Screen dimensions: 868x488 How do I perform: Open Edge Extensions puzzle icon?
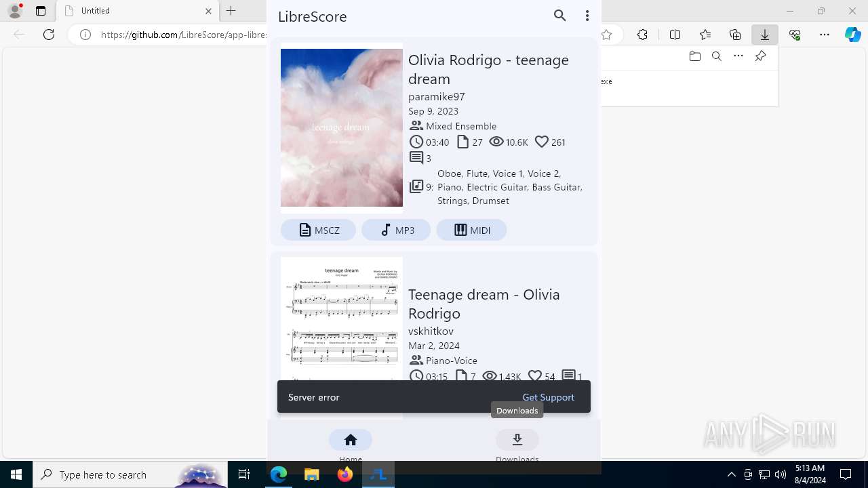(643, 35)
